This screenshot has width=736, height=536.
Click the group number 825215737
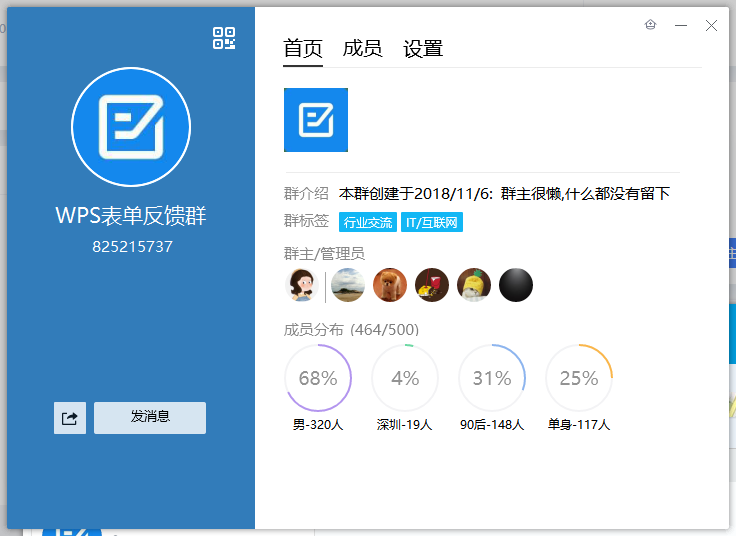(132, 246)
